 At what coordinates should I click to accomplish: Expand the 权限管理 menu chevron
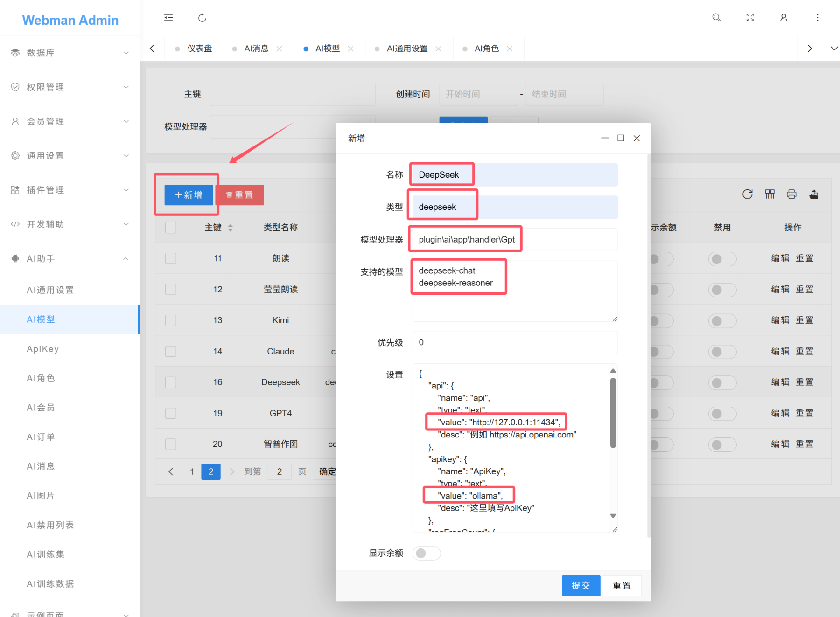click(x=126, y=87)
